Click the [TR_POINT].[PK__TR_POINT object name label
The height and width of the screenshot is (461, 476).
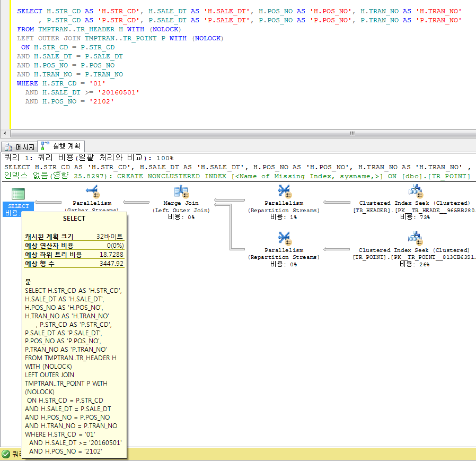pyautogui.click(x=414, y=257)
